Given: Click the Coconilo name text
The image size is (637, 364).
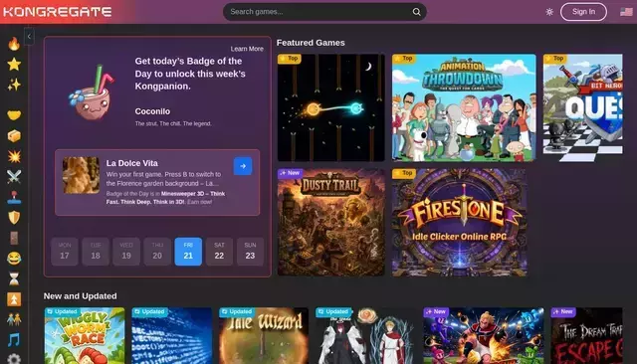Looking at the screenshot, I should pyautogui.click(x=152, y=111).
